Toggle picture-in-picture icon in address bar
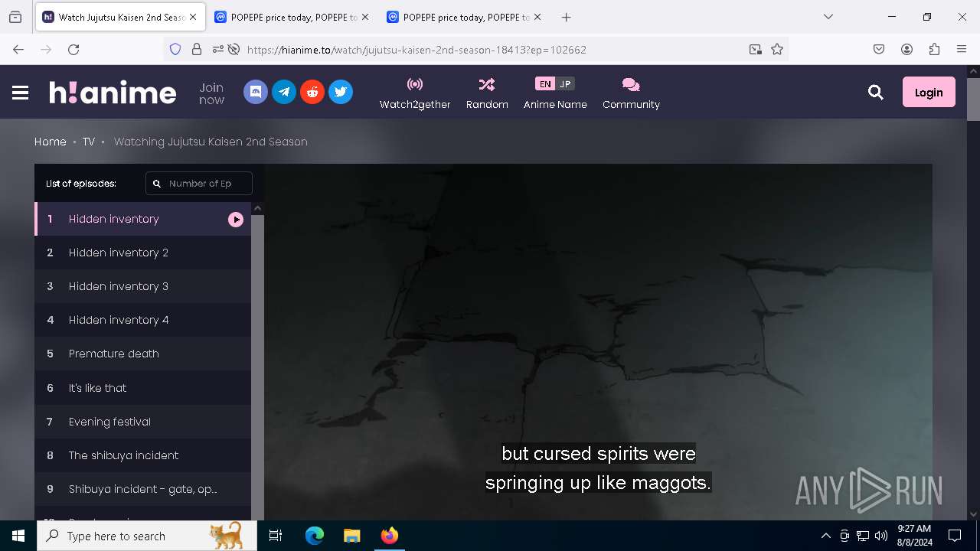The height and width of the screenshot is (551, 980). (756, 49)
